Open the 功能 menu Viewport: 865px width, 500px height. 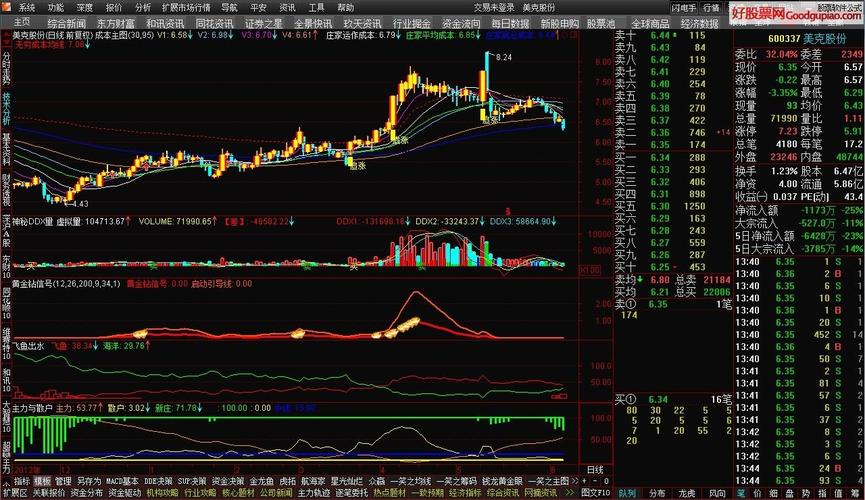[x=55, y=7]
